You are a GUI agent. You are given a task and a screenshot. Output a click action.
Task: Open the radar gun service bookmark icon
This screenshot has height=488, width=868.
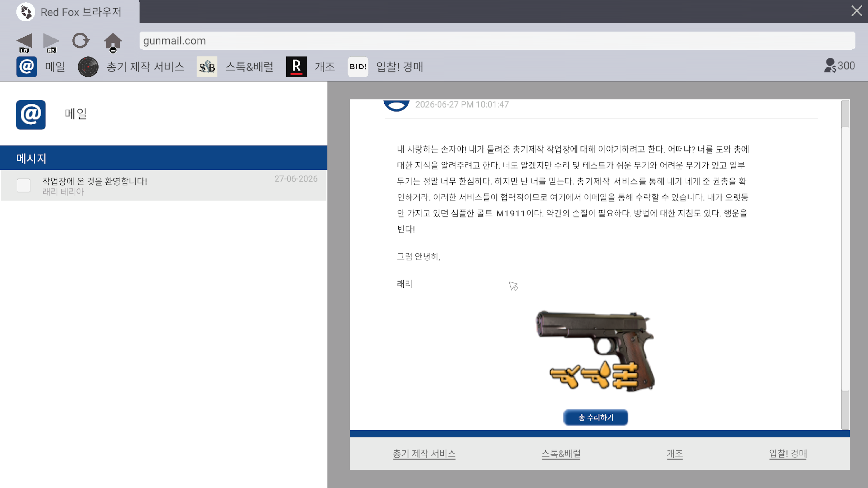coord(88,67)
